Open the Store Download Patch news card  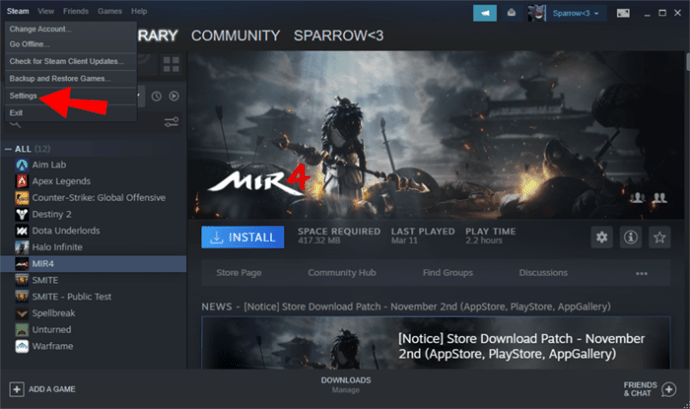pos(436,343)
